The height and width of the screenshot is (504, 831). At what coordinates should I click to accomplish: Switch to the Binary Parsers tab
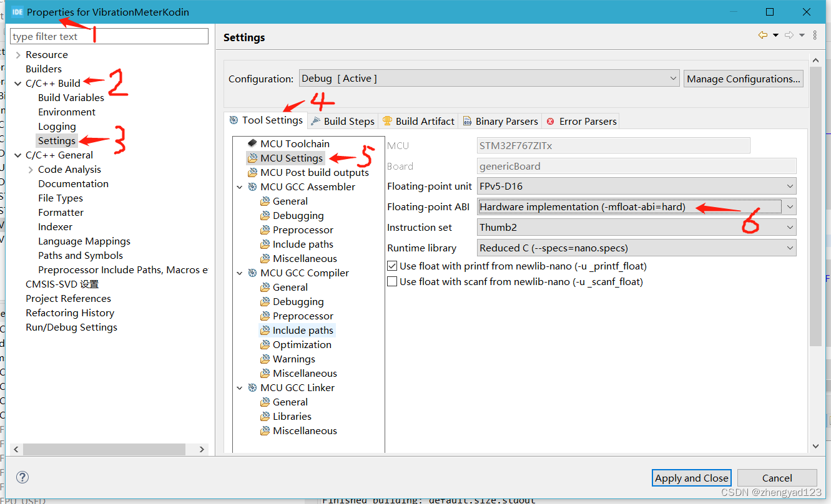[501, 121]
